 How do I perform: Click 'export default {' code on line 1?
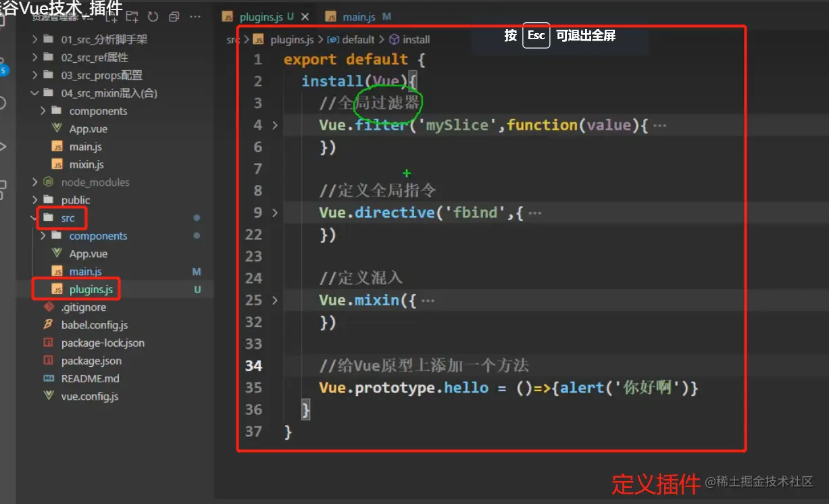tap(354, 59)
